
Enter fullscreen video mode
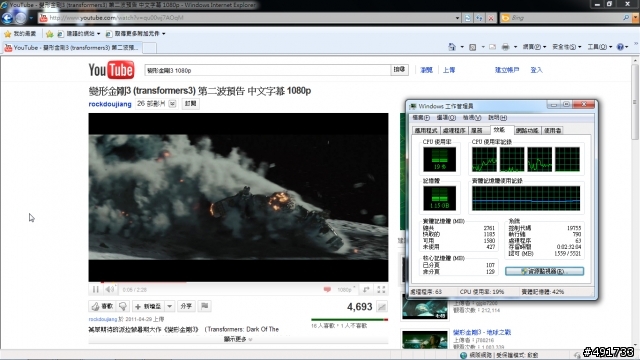coord(381,289)
